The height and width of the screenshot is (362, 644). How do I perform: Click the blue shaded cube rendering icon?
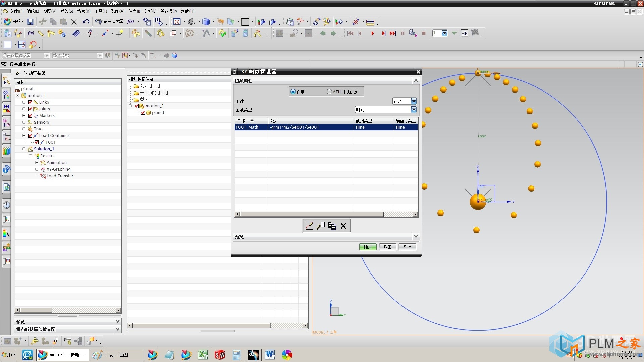point(206,22)
